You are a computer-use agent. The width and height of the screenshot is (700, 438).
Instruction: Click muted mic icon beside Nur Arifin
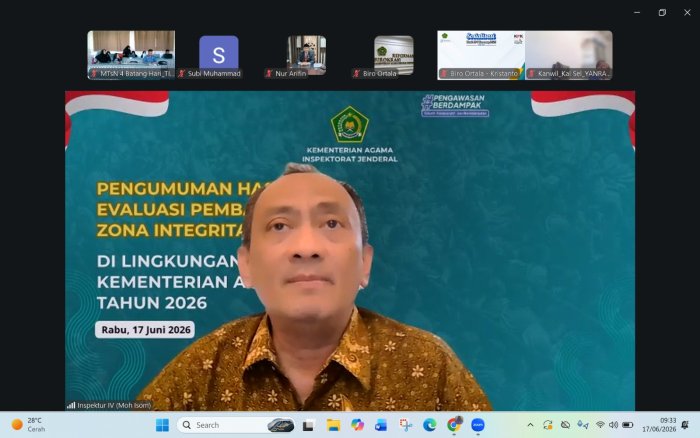tap(269, 73)
